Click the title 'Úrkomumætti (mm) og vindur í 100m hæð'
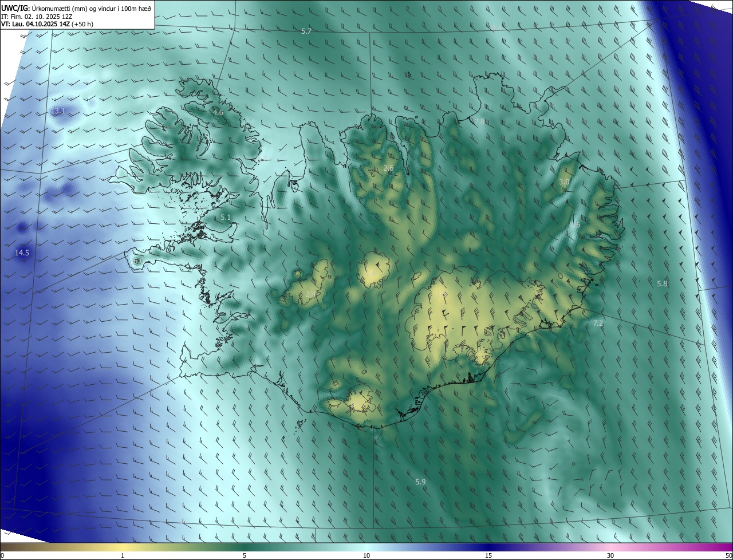Viewport: 733px width, 560px height. pos(91,8)
